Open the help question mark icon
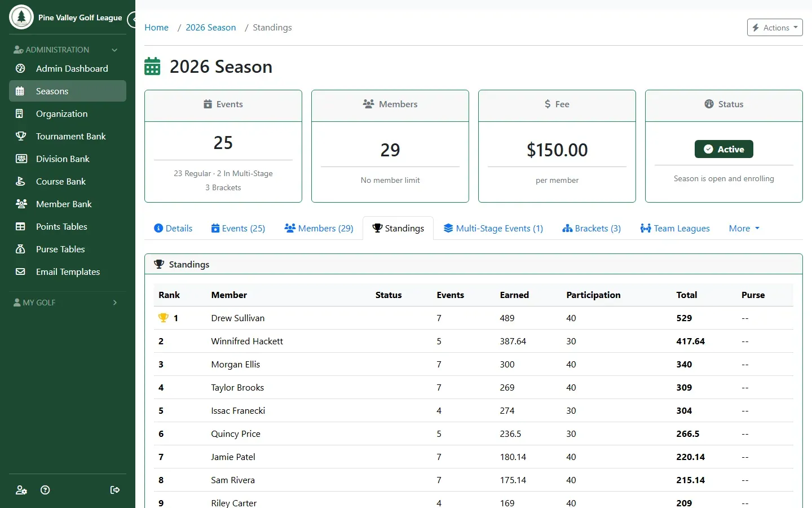 (x=46, y=490)
